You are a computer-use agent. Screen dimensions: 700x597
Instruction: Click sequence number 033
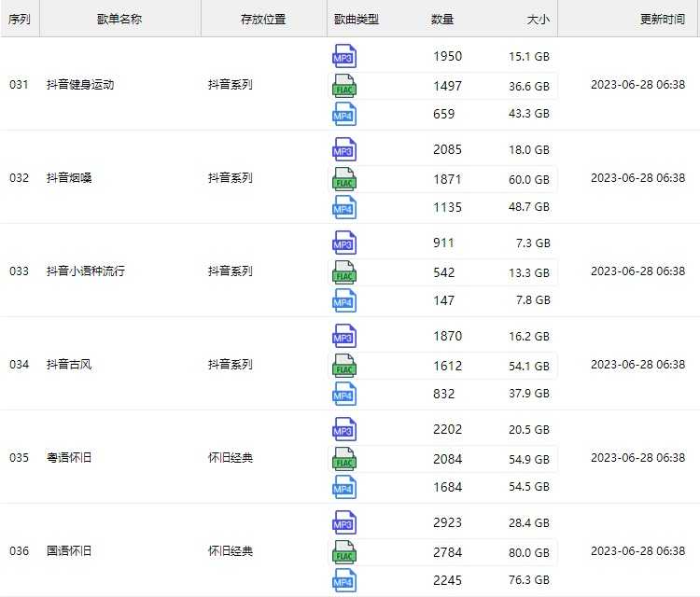[x=19, y=271]
